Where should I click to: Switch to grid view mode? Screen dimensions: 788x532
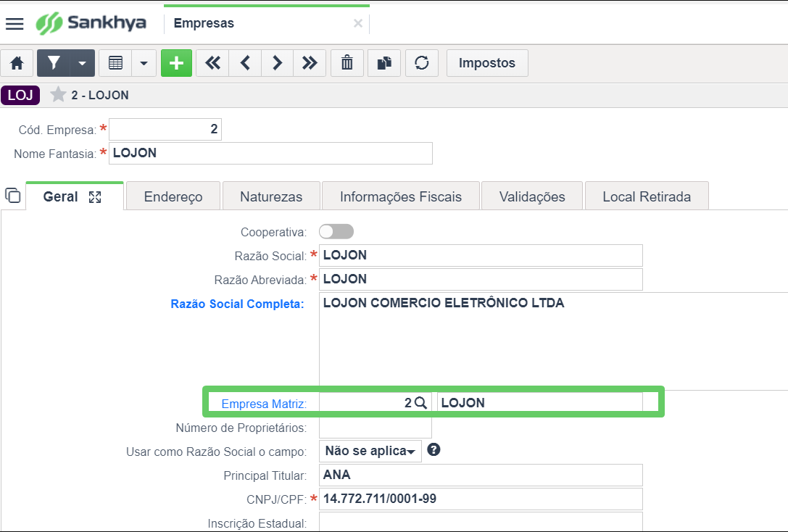pyautogui.click(x=115, y=63)
